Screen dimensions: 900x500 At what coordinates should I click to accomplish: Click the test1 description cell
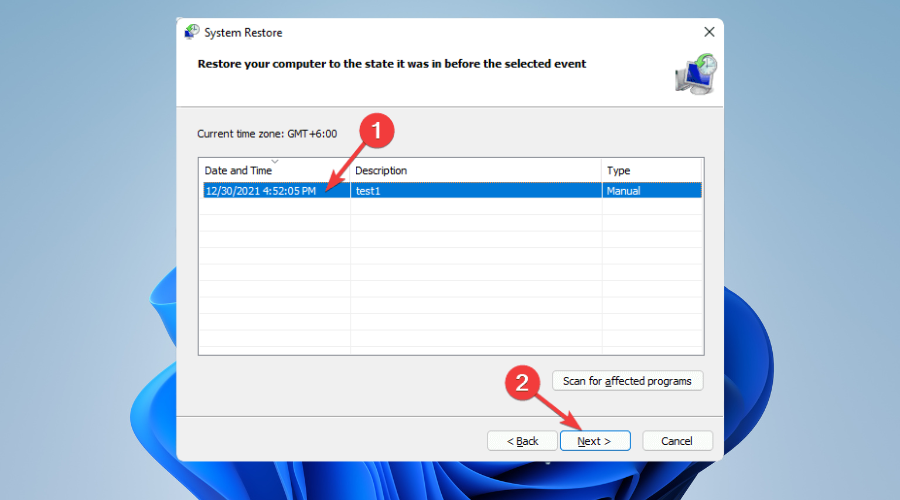[475, 191]
